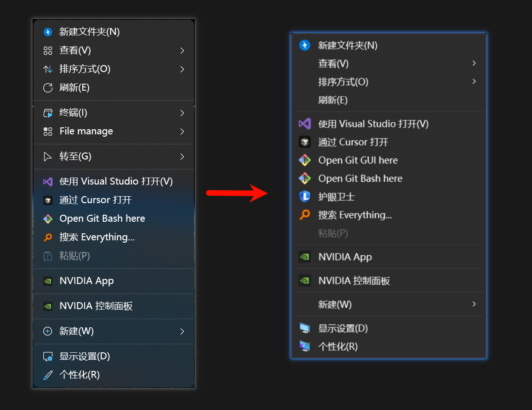Select 终端(I) text entry

(x=73, y=112)
